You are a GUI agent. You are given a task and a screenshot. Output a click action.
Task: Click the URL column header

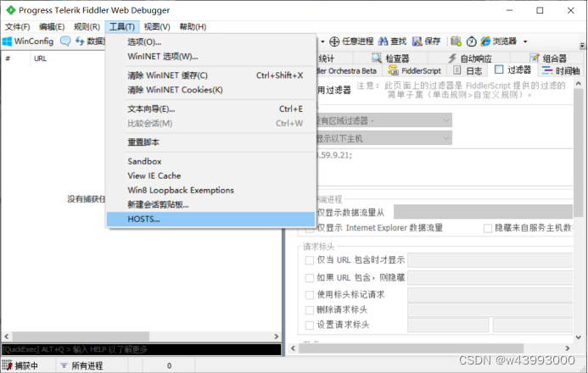click(40, 58)
